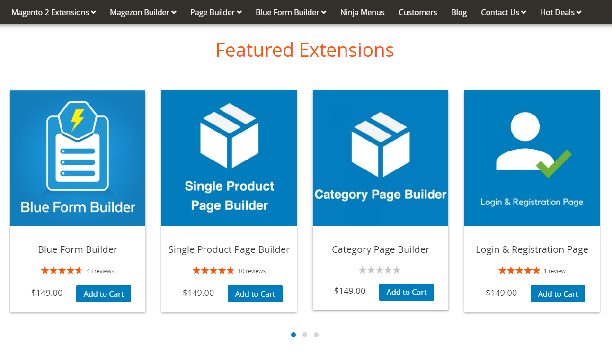Open the Login & Registration Page product title
The image size is (612, 364).
532,249
